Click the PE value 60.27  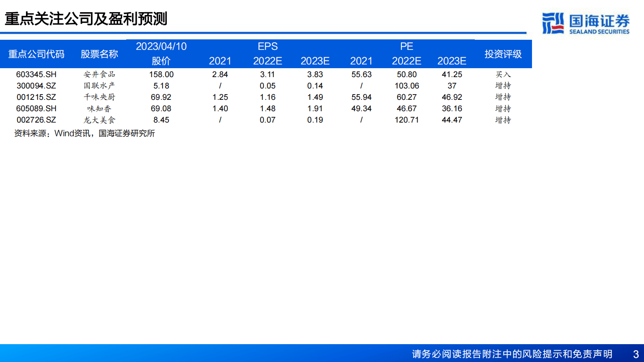point(407,97)
